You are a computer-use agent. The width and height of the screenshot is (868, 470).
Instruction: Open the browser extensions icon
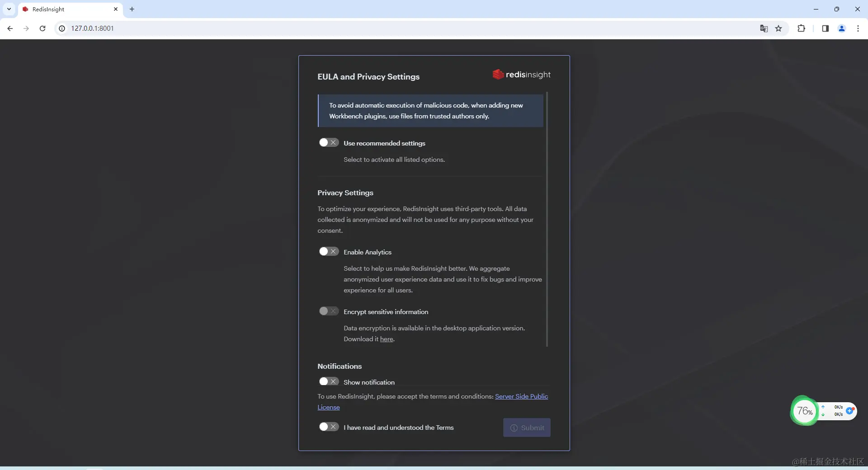click(801, 28)
